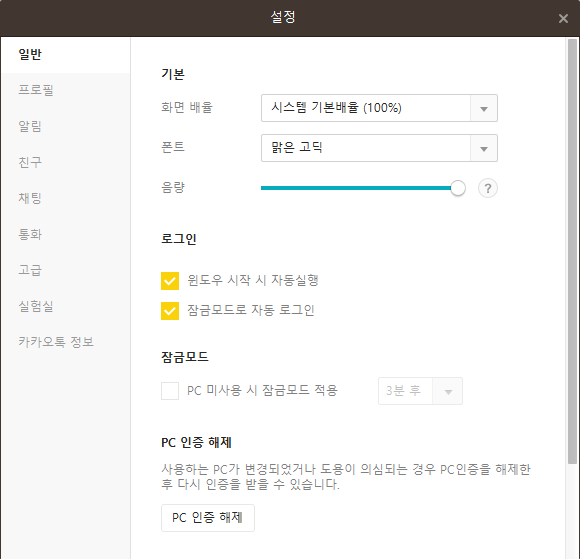Uncheck 윈도우 시작 시 자동실행 checkbox
Screen dimensions: 580x559
pos(170,281)
